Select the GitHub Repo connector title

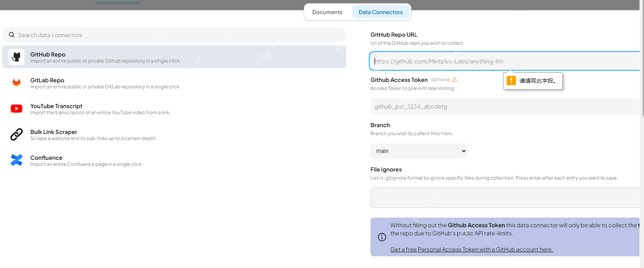[48, 54]
